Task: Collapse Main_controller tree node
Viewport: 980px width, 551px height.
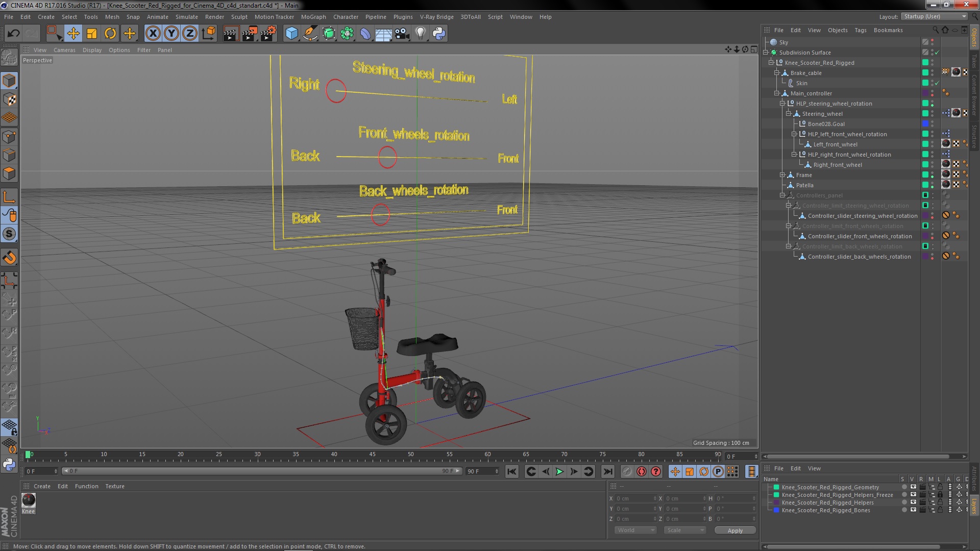Action: click(777, 93)
